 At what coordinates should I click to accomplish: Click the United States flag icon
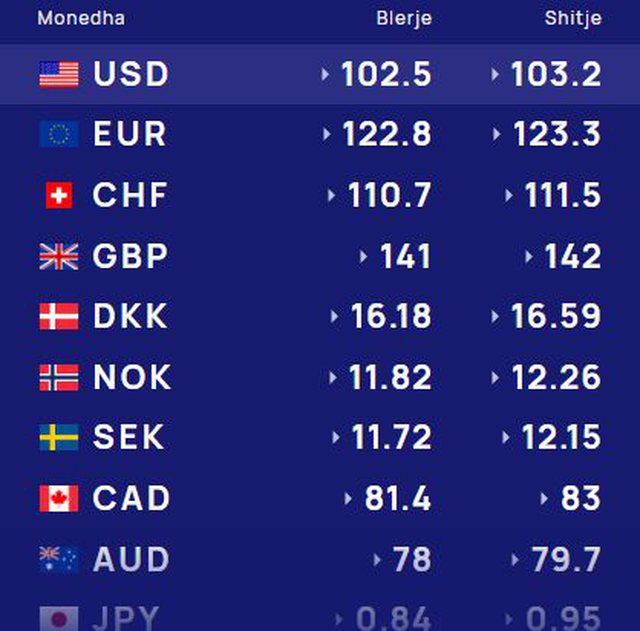[x=59, y=74]
